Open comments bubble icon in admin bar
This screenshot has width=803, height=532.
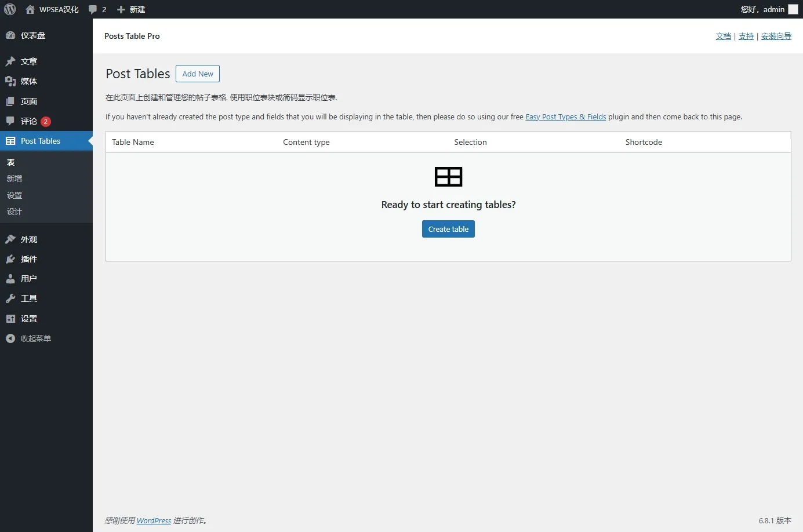93,9
